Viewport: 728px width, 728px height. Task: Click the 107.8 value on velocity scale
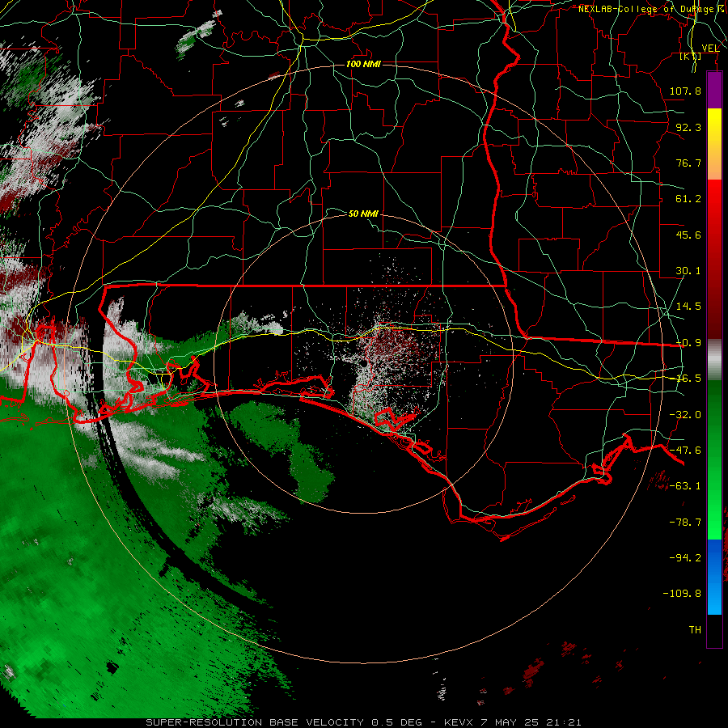[685, 91]
